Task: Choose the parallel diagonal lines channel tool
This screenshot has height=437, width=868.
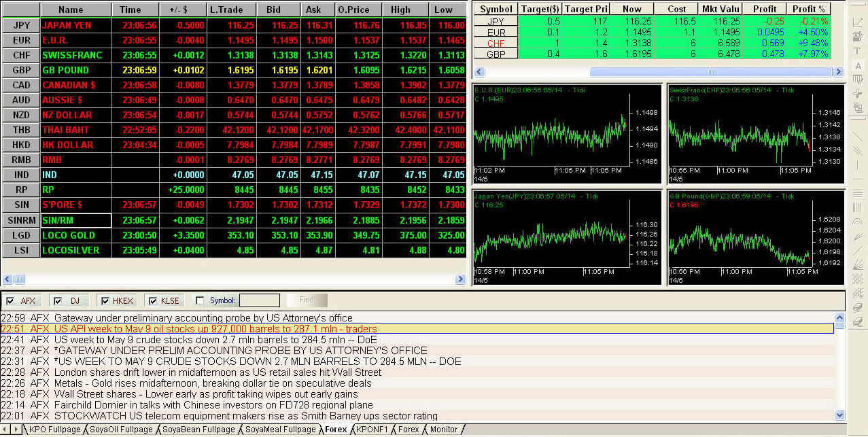Action: pyautogui.click(x=858, y=151)
